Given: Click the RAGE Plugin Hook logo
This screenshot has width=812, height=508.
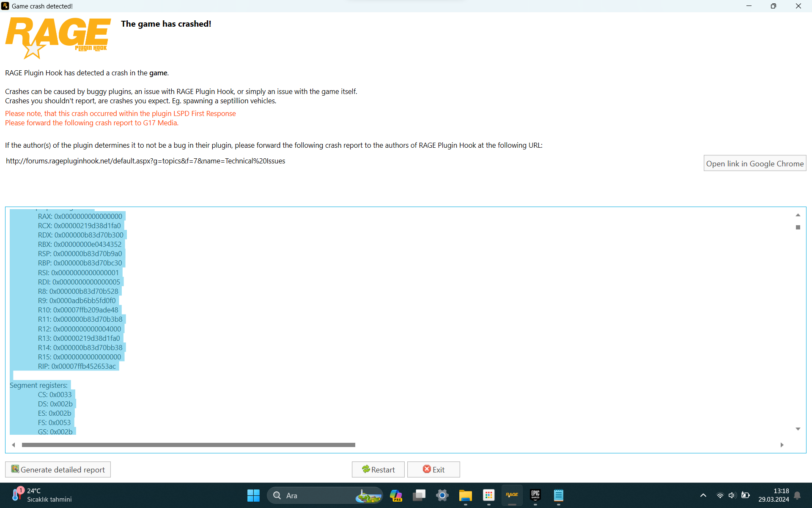Looking at the screenshot, I should tap(58, 37).
